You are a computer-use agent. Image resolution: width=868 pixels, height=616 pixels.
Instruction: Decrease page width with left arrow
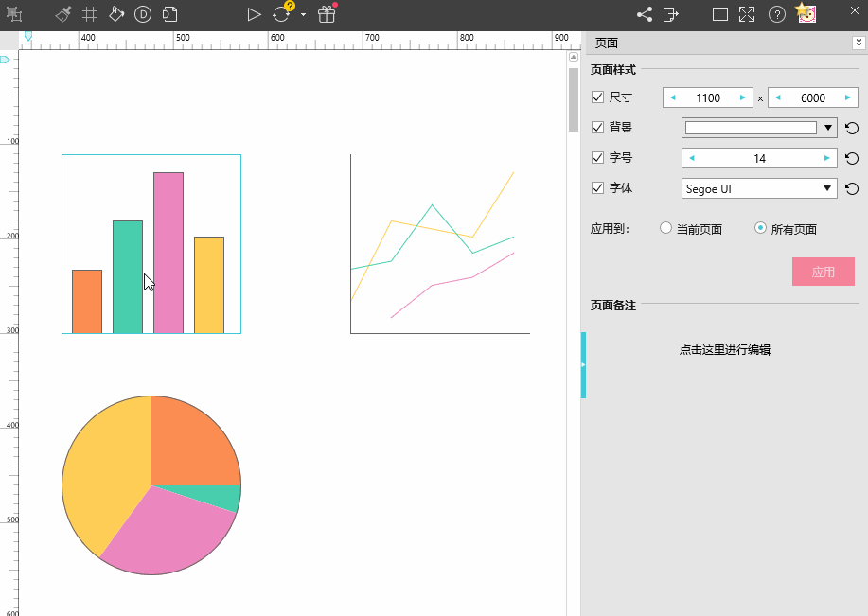(673, 97)
